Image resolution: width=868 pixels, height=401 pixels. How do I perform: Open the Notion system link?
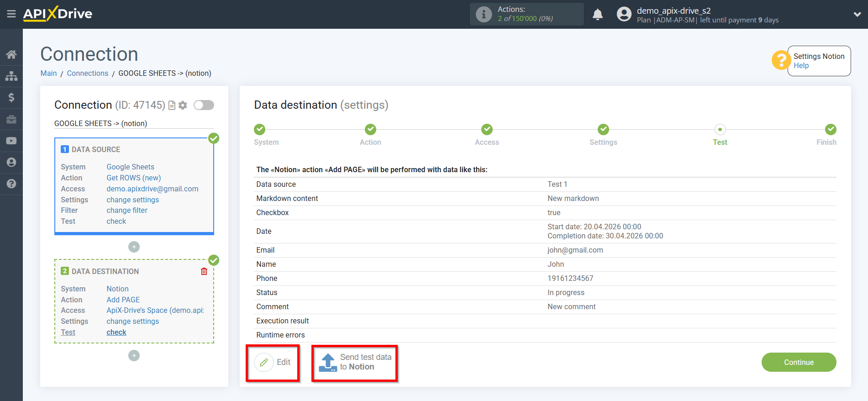point(118,289)
